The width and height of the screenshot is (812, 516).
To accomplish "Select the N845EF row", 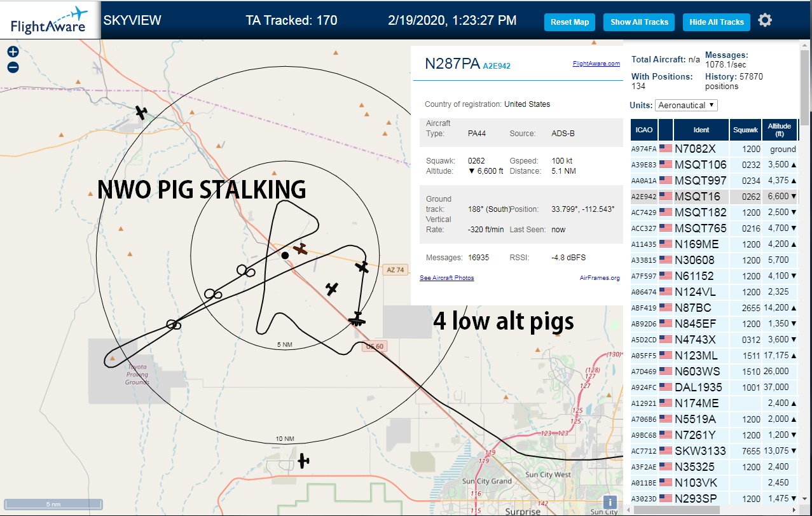I will [713, 324].
